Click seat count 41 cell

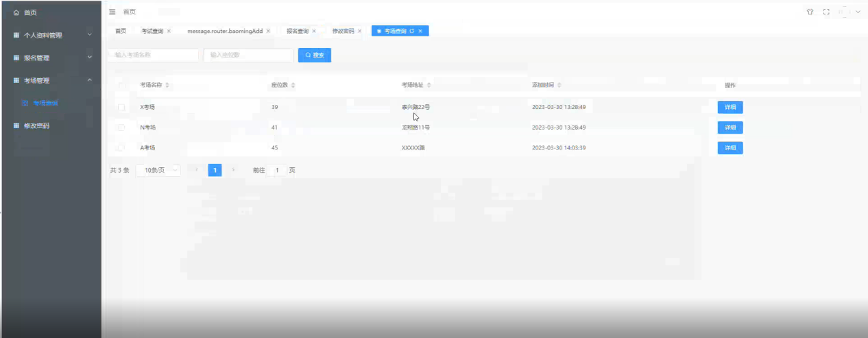(275, 128)
